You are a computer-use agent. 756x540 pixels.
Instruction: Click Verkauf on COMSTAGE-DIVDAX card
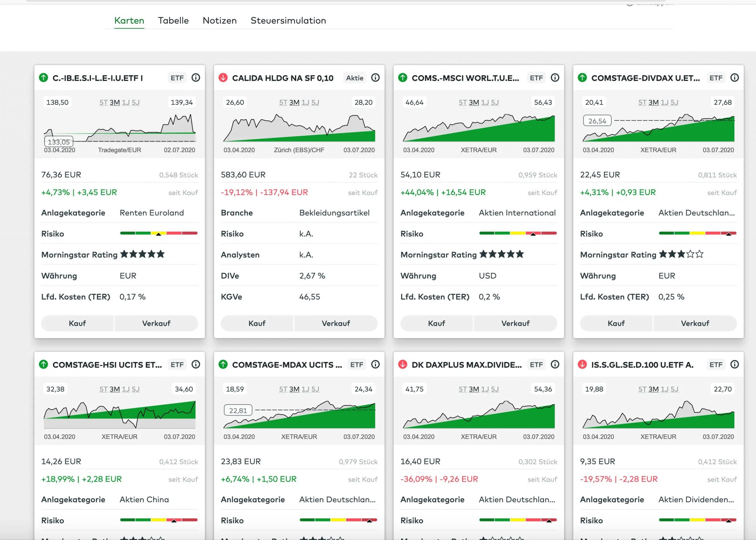pos(695,323)
